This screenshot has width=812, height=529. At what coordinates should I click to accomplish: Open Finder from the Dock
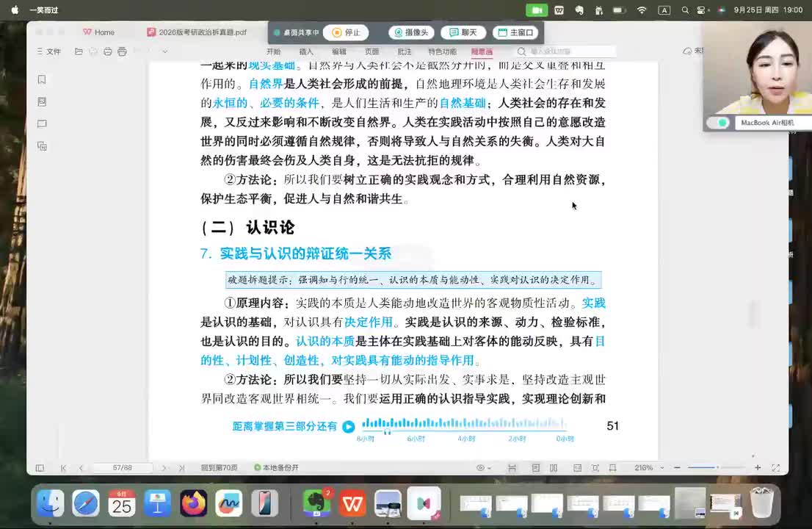coord(50,503)
